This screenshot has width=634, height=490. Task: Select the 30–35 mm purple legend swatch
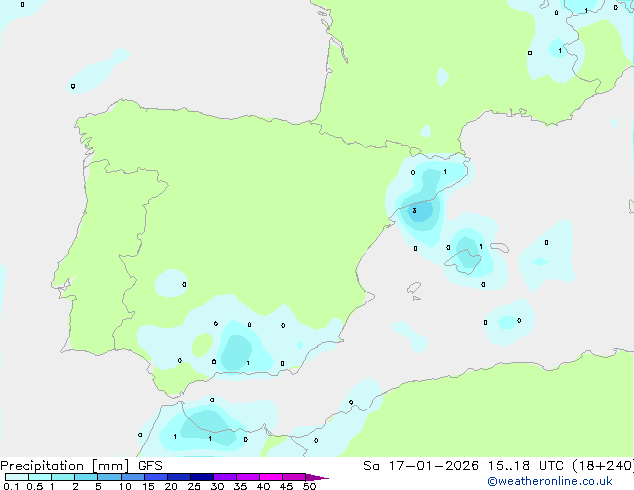coord(224,477)
